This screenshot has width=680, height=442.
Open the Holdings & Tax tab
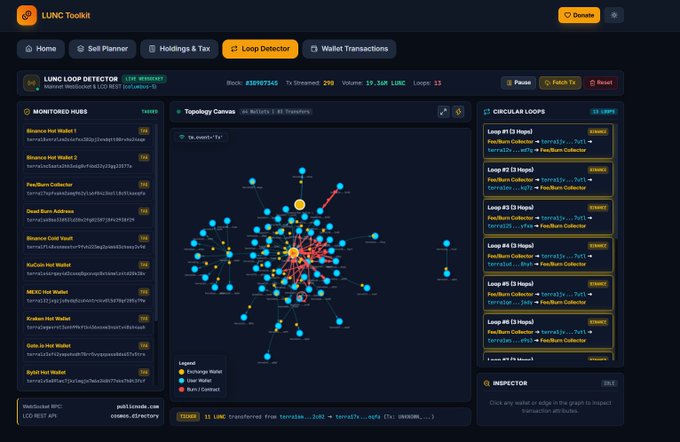pos(179,49)
